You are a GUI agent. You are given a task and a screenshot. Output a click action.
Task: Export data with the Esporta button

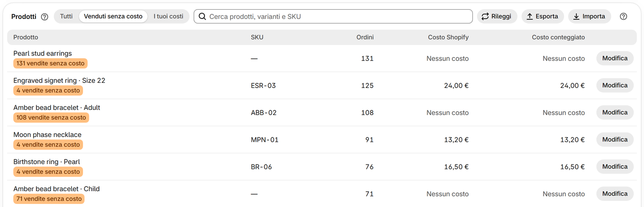coord(543,16)
